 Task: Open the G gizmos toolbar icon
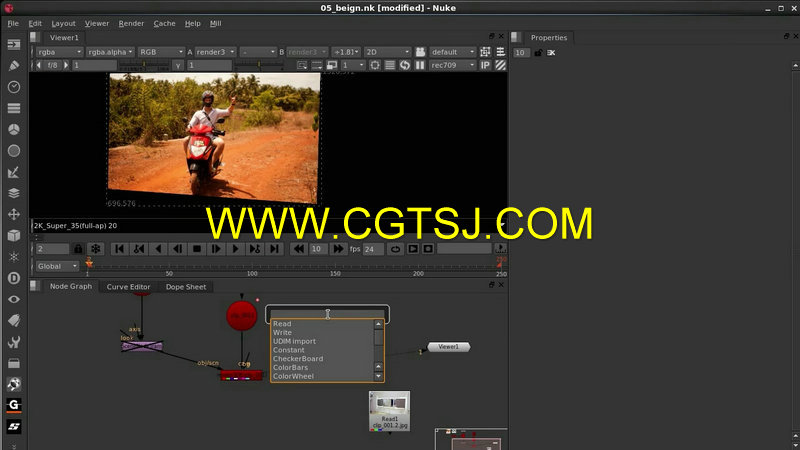pos(14,405)
